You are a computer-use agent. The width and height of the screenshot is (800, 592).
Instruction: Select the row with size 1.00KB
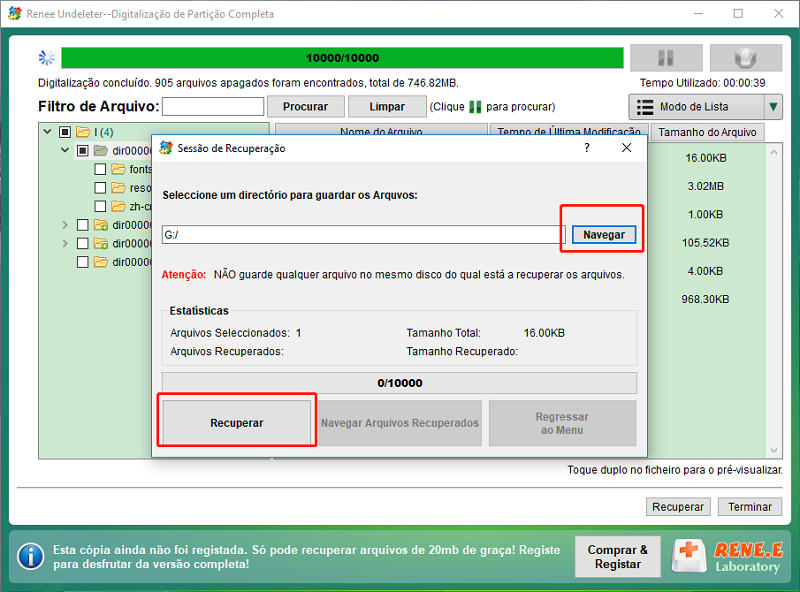[x=706, y=214]
